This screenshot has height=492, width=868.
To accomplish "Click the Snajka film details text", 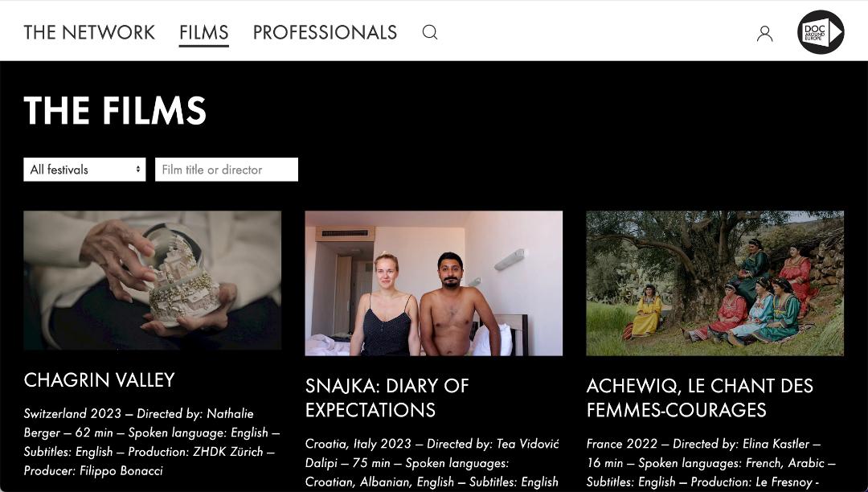I will [x=432, y=463].
